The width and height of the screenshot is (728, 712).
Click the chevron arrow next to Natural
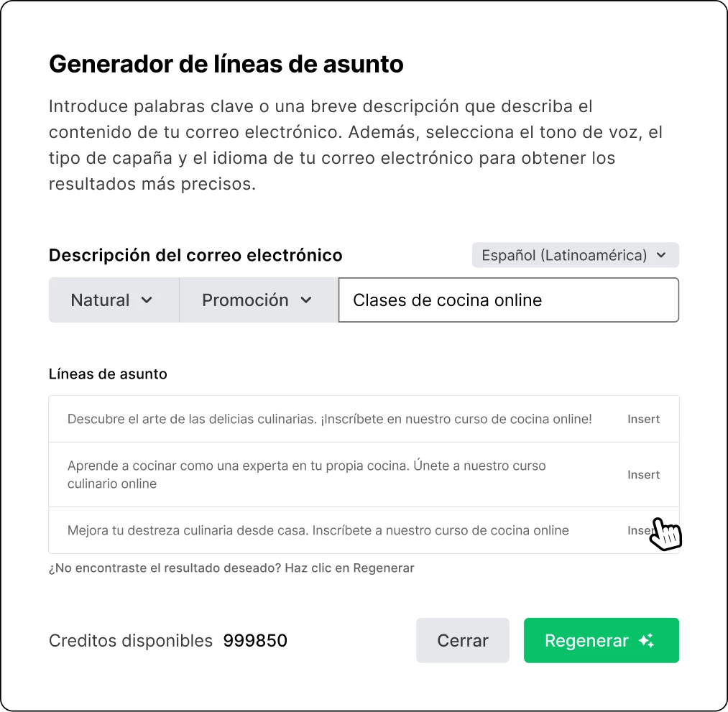click(147, 300)
